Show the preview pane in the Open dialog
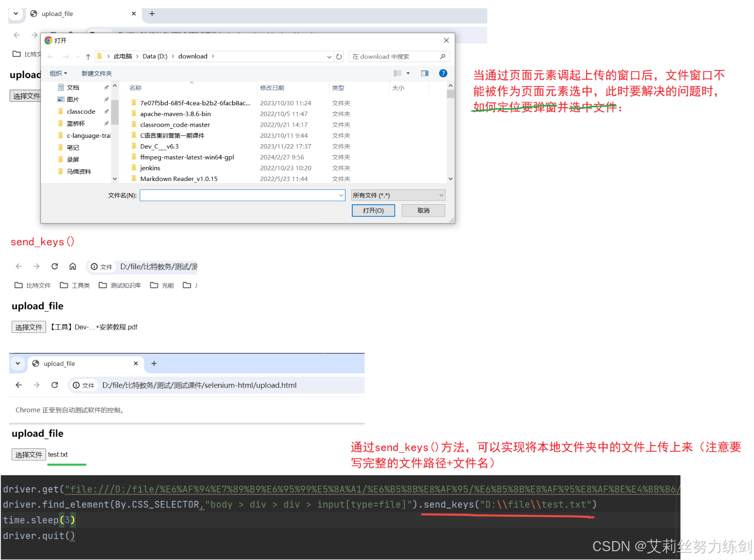Image resolution: width=754 pixels, height=560 pixels. click(x=425, y=73)
